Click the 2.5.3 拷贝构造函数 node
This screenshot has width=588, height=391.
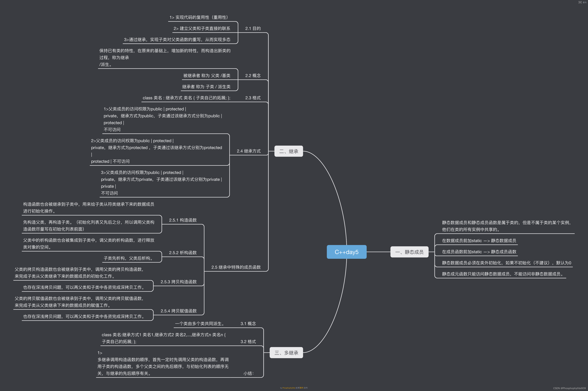click(178, 282)
